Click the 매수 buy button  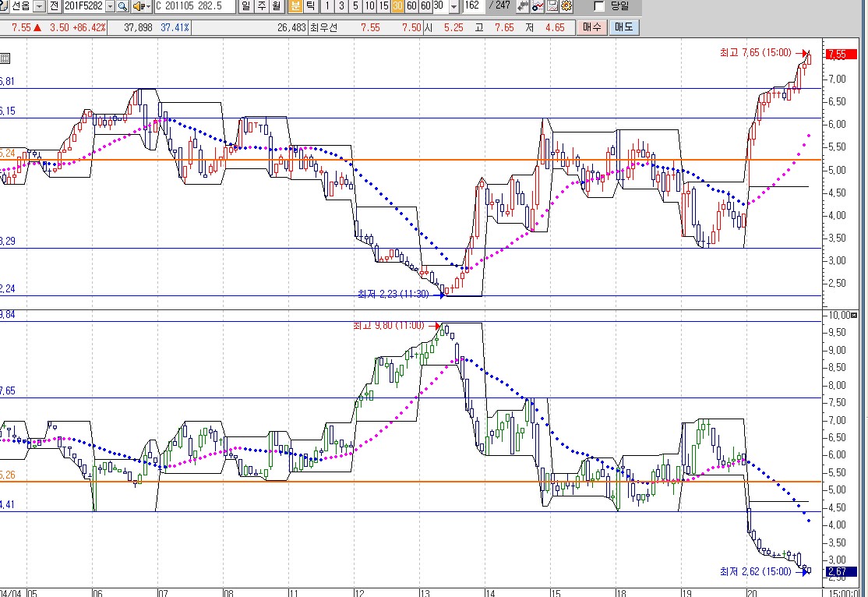(591, 27)
